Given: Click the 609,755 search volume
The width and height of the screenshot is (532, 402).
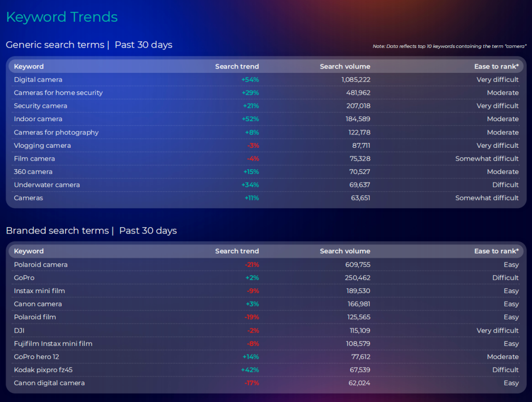Looking at the screenshot, I should pos(358,265).
